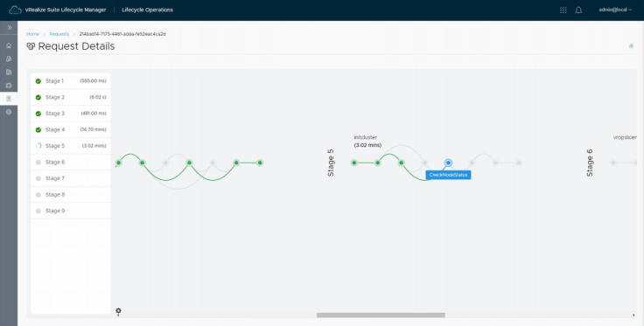
Task: Open Create Environment from the sidebar cloud icon
Action: tap(9, 59)
